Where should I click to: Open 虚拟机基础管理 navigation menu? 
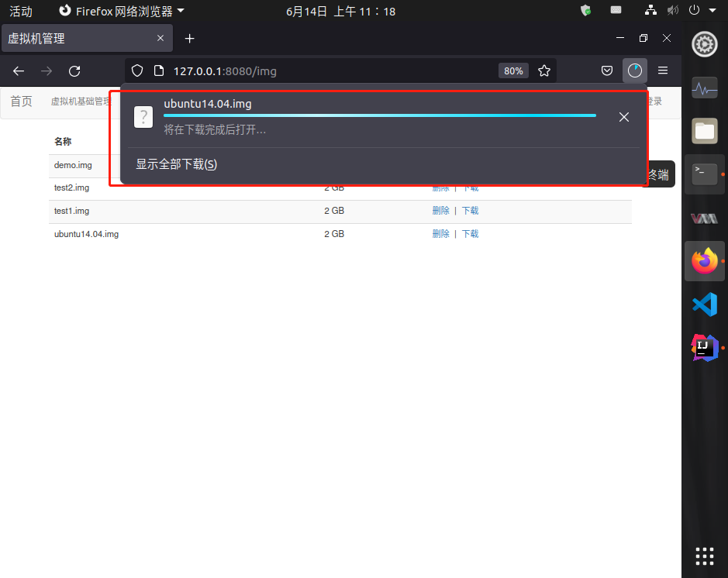click(x=81, y=101)
